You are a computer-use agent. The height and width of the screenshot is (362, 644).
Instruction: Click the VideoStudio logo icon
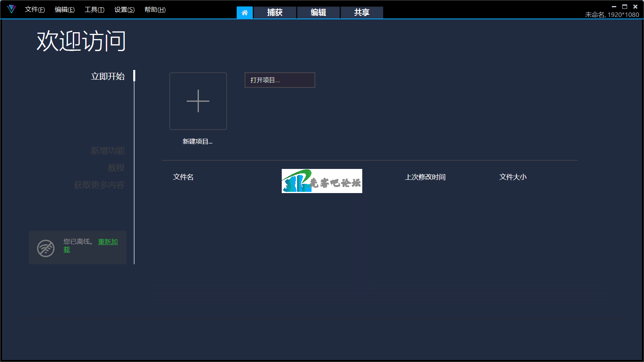(x=11, y=9)
